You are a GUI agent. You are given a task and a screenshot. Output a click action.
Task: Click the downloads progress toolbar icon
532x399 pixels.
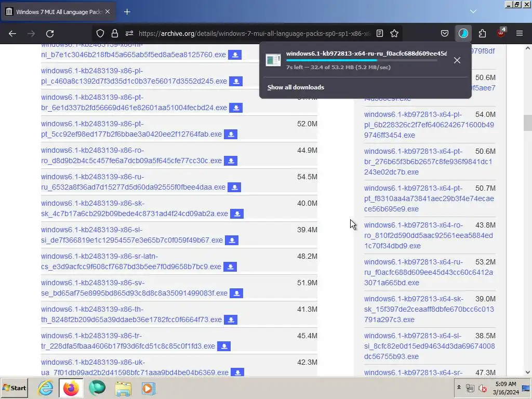click(x=463, y=33)
